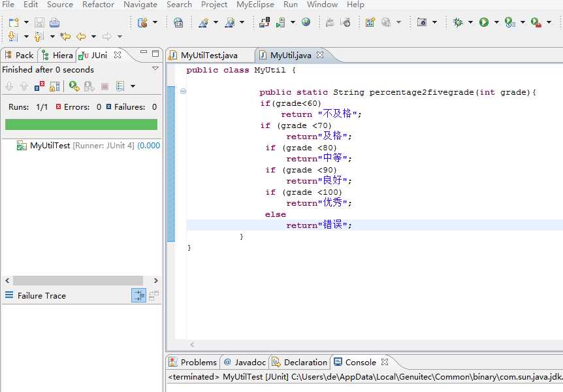This screenshot has height=392, width=563.
Task: Click the highlighted return"错误" code line
Action: 374,225
